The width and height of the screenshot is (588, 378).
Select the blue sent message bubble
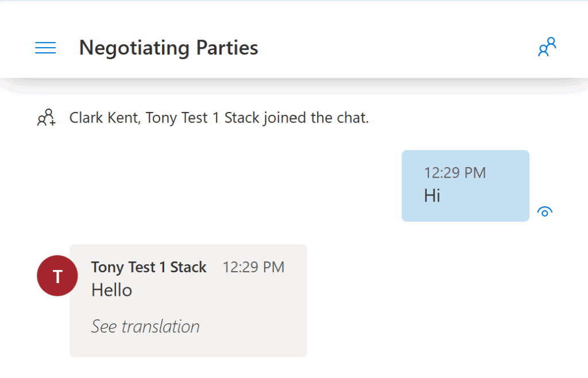point(465,186)
